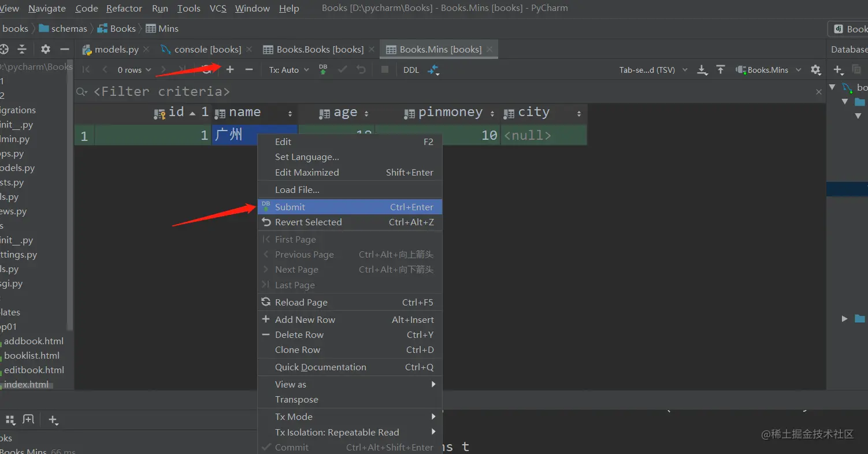Delete row using the minus toolbar icon
Image resolution: width=868 pixels, height=454 pixels.
(x=249, y=70)
